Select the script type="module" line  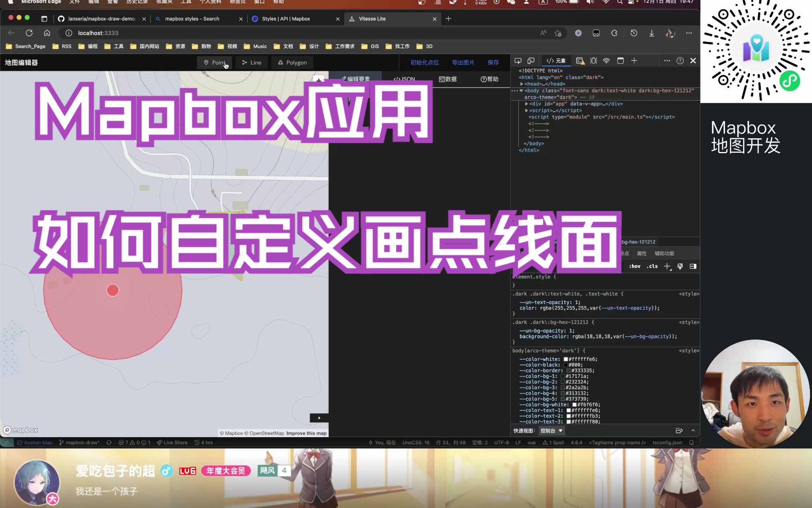[601, 117]
